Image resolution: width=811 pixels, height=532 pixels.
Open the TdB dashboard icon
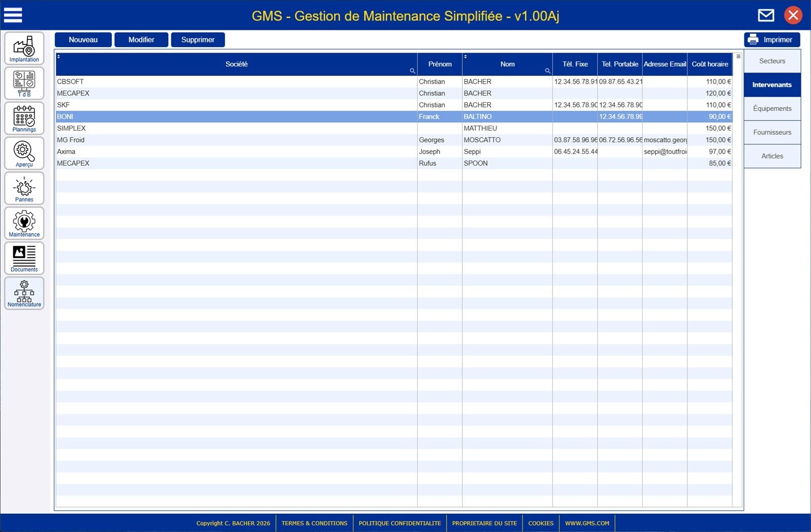(24, 84)
